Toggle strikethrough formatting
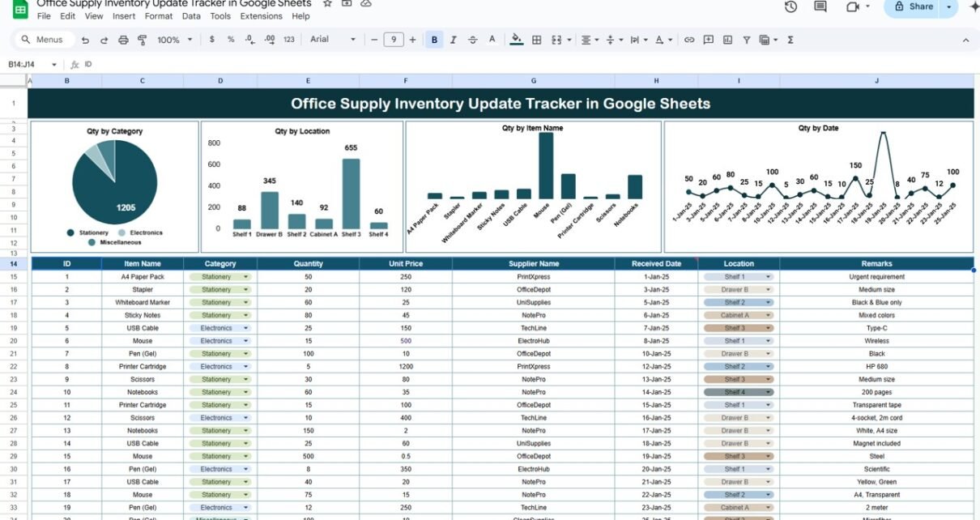This screenshot has height=520, width=980. point(472,40)
